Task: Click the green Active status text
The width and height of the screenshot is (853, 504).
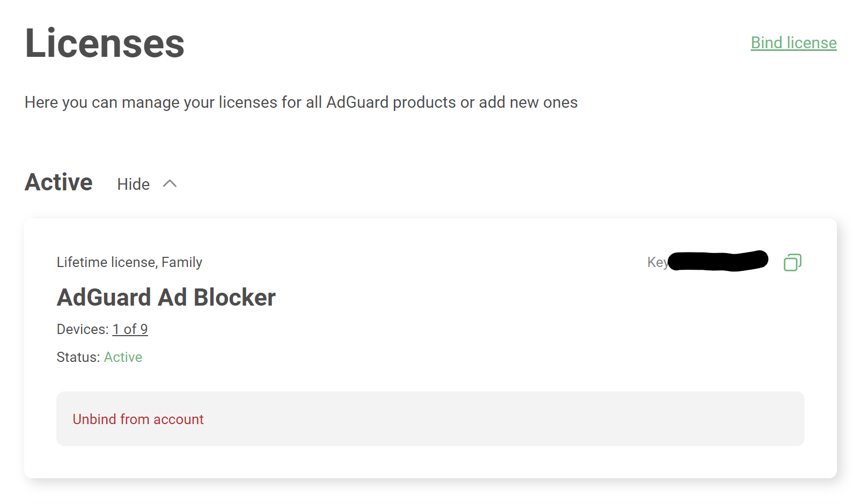Action: [x=123, y=357]
